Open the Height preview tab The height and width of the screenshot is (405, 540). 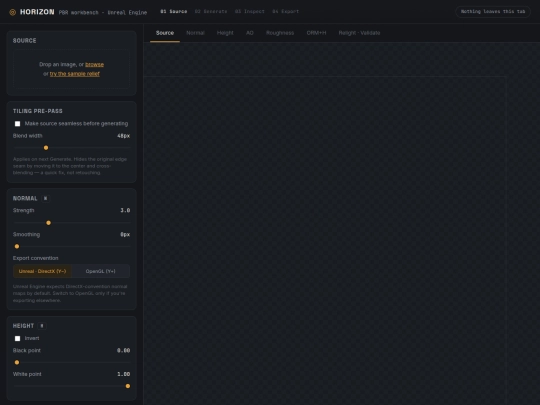point(225,33)
